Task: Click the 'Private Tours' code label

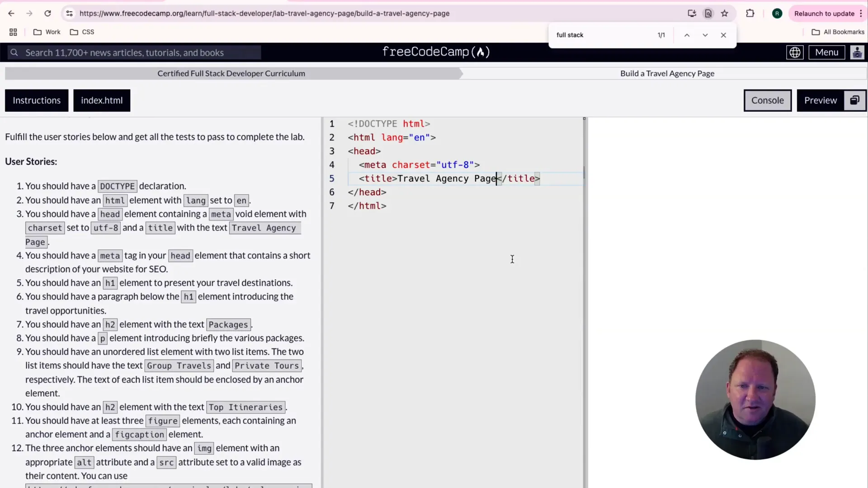Action: pos(267,366)
